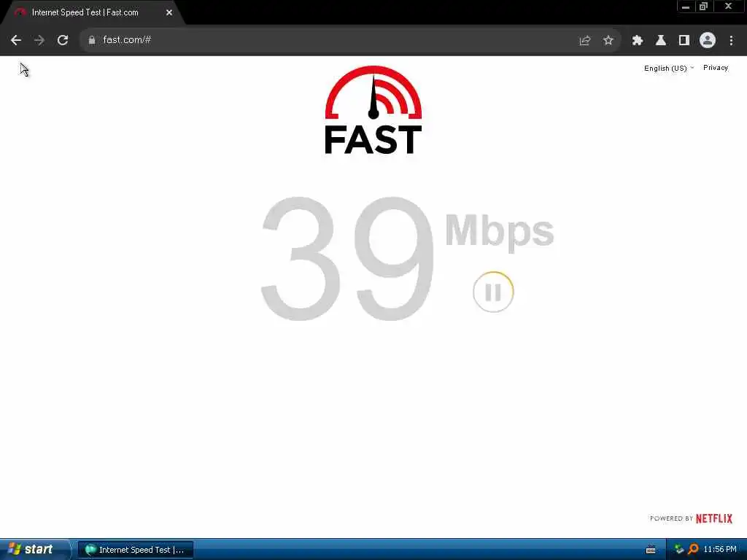Viewport: 747px width, 560px height.
Task: Expand the English (US) language dropdown
Action: point(669,68)
